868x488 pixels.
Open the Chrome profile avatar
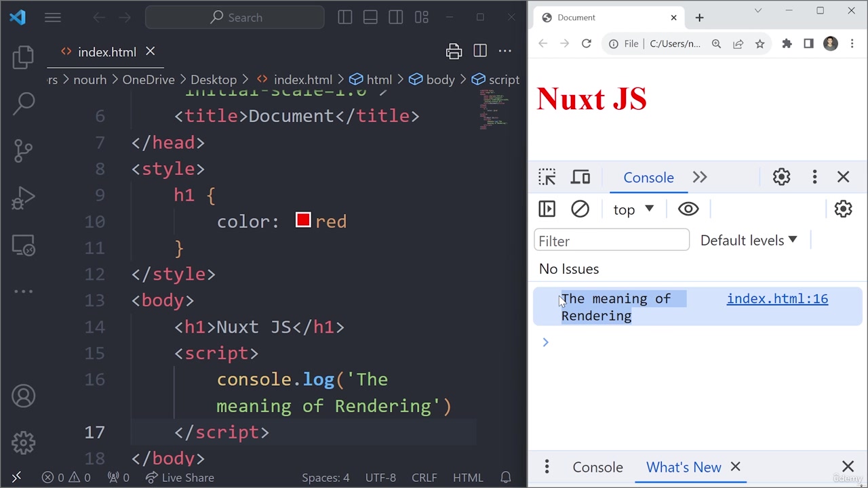pyautogui.click(x=831, y=43)
